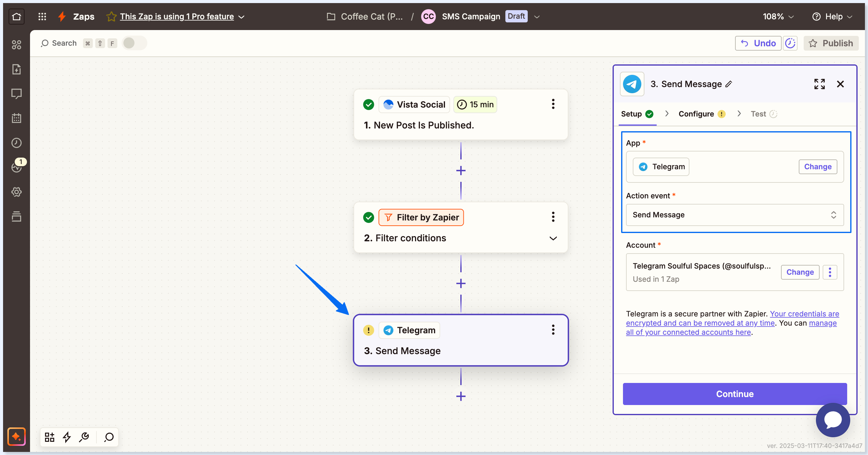868x455 pixels.
Task: Open the sidebar settings gear icon
Action: click(17, 192)
